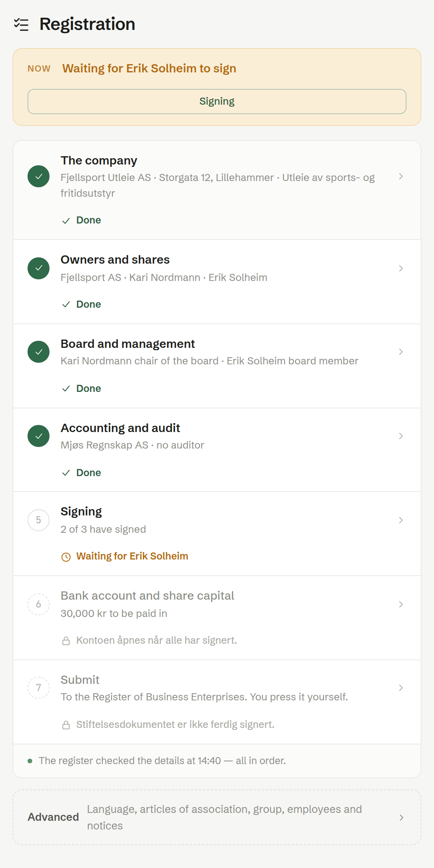
Task: Click the green checkmark circle for Owners and shares
Action: pyautogui.click(x=39, y=268)
